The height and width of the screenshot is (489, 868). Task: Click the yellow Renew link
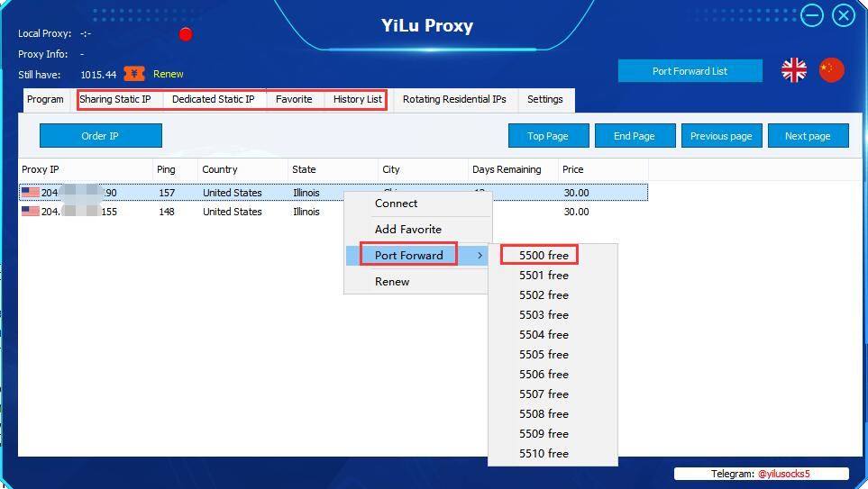(169, 74)
